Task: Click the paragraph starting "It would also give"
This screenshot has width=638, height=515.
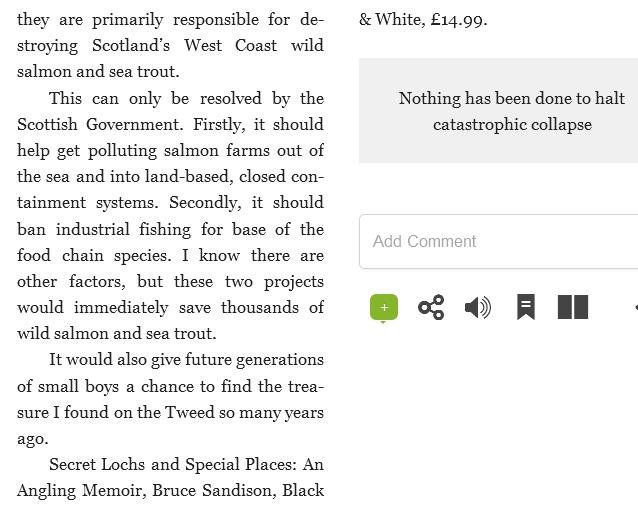Action: [170, 398]
